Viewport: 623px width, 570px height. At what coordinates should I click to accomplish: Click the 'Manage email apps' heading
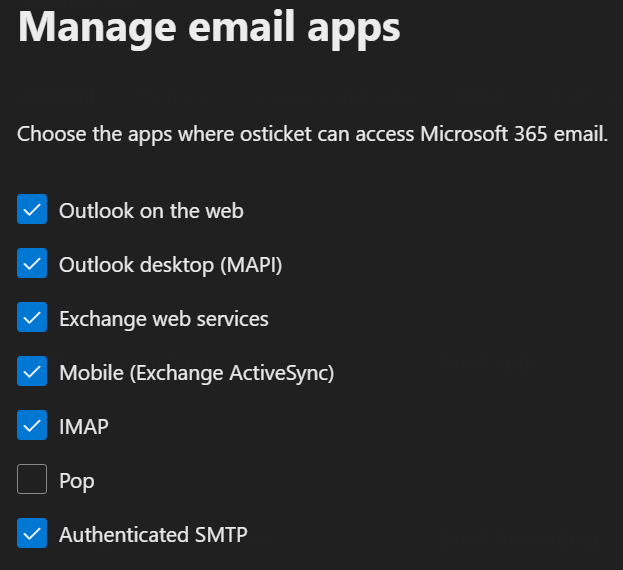(x=209, y=26)
